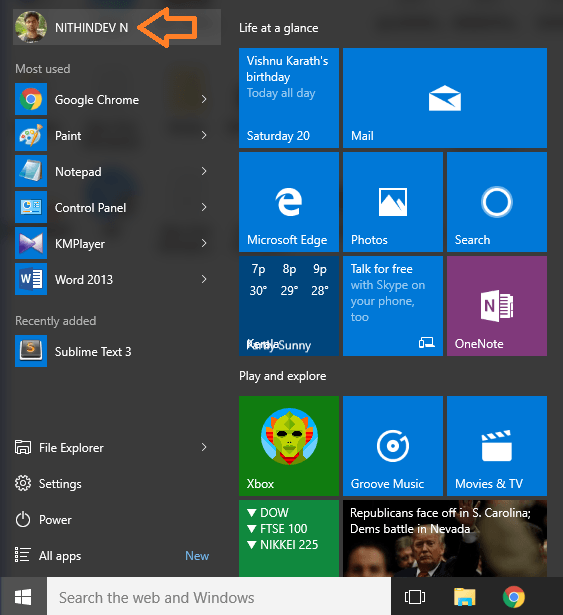The height and width of the screenshot is (615, 563).
Task: Open the News tile about Republicans
Action: point(445,538)
